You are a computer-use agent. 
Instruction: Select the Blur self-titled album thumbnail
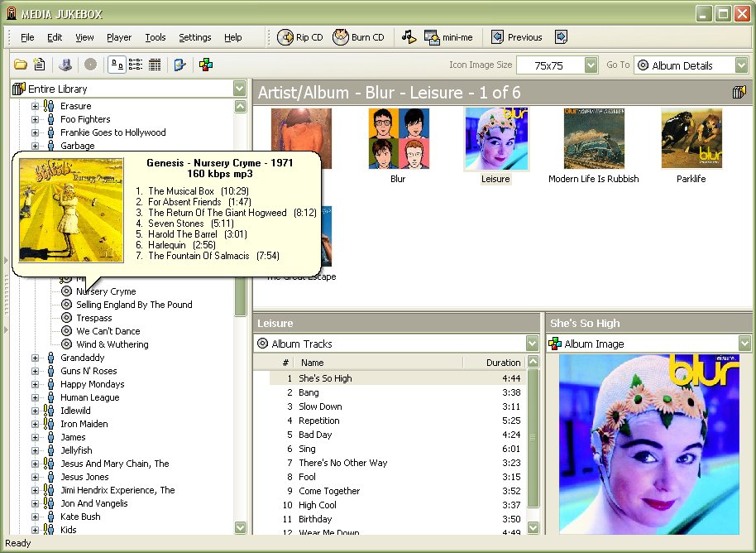pyautogui.click(x=398, y=138)
